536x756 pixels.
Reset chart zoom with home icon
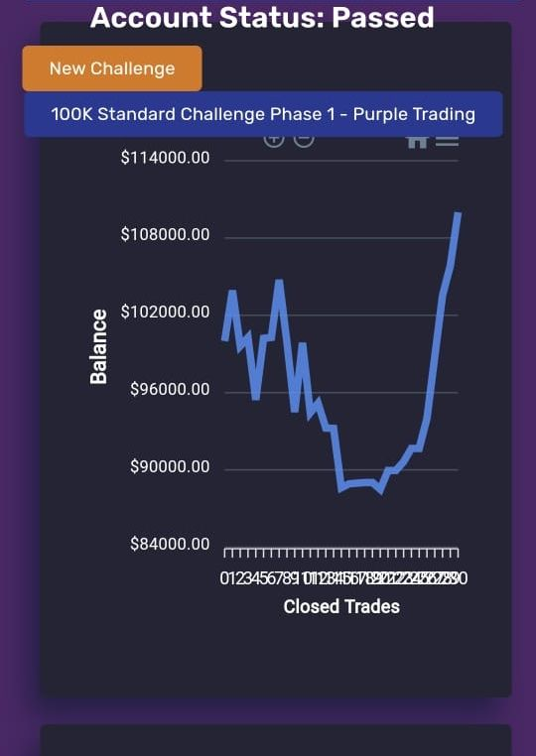tap(417, 142)
